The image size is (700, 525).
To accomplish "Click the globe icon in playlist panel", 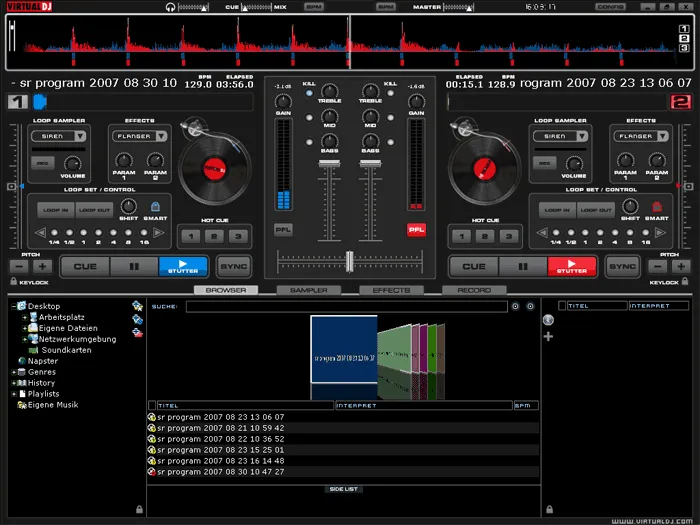I will click(x=548, y=320).
